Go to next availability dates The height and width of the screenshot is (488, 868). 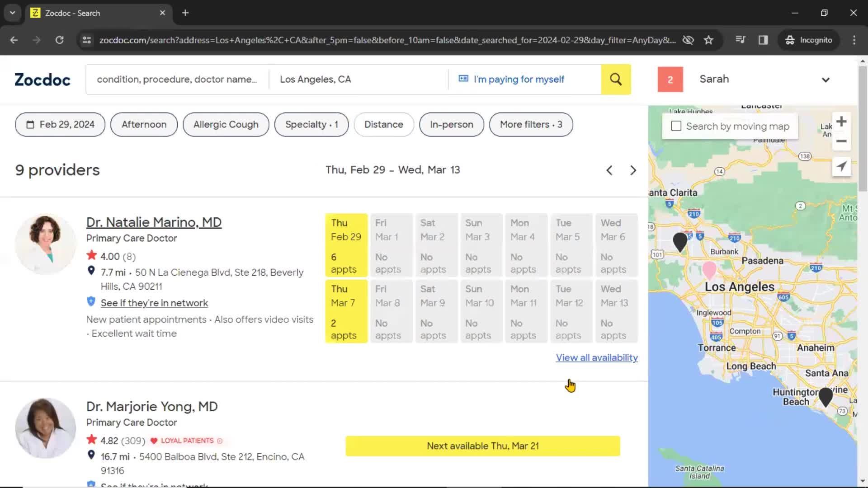tap(633, 170)
